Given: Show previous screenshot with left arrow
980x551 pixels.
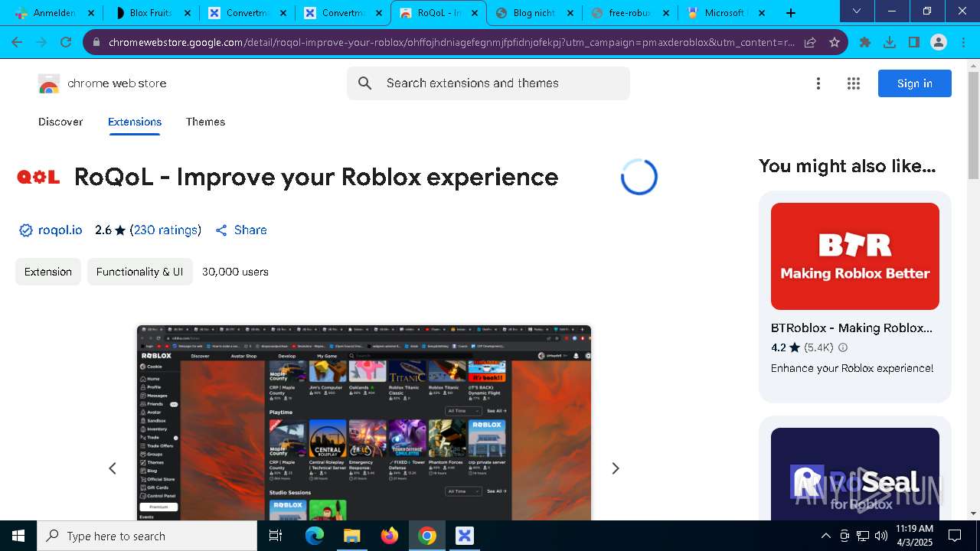Looking at the screenshot, I should pyautogui.click(x=113, y=468).
